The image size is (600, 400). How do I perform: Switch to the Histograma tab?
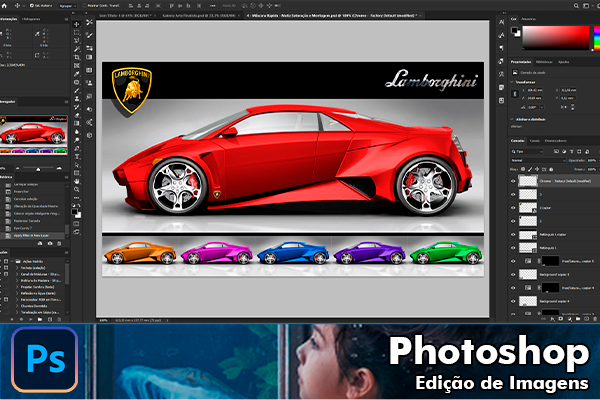pos(31,19)
